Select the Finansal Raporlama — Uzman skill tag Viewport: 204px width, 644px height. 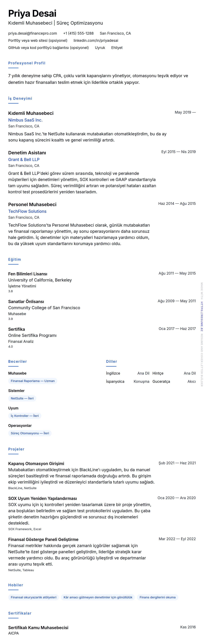point(33,381)
